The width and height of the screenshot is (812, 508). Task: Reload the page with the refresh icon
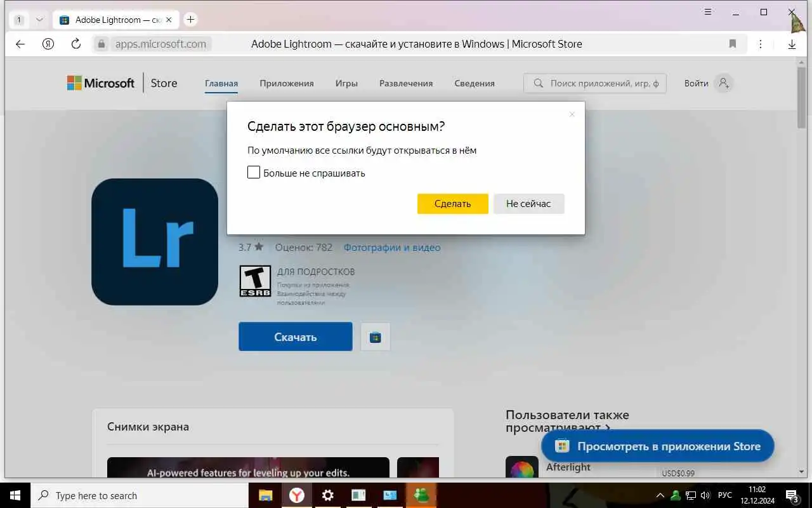click(x=76, y=44)
